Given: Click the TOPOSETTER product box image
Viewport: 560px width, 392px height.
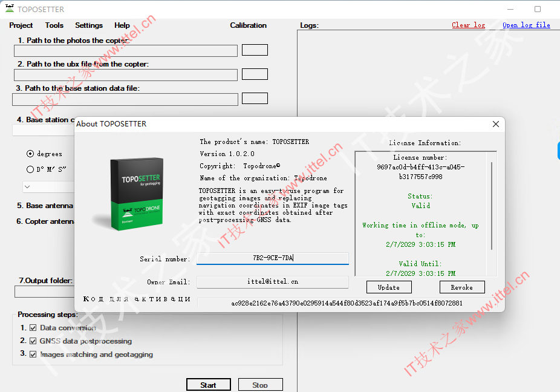Looking at the screenshot, I should point(137,194).
